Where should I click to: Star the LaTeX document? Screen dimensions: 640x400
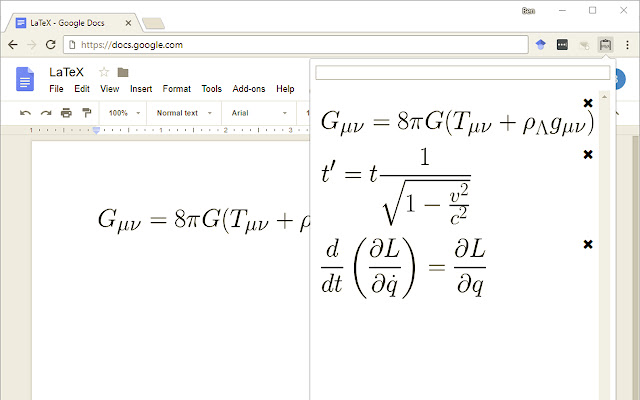click(104, 72)
